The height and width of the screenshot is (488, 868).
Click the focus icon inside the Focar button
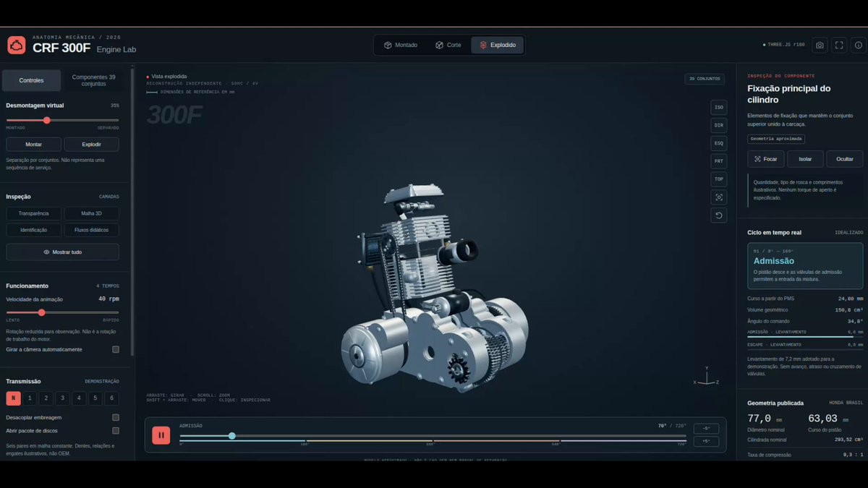pos(757,159)
